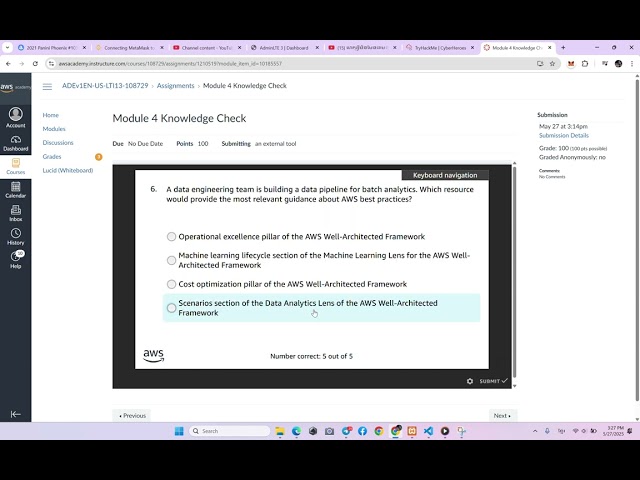Open a new browser tab
640x480 pixels.
[x=563, y=48]
